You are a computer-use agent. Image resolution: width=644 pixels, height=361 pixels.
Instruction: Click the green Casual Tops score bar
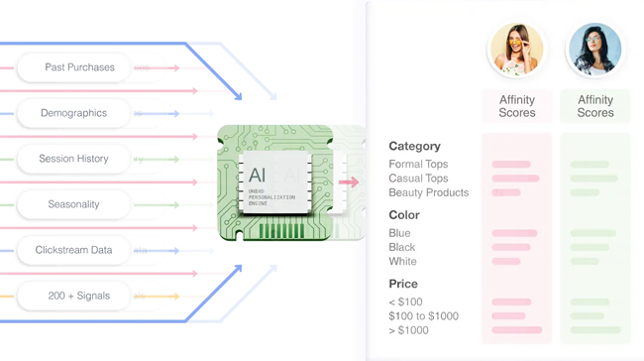click(x=593, y=179)
